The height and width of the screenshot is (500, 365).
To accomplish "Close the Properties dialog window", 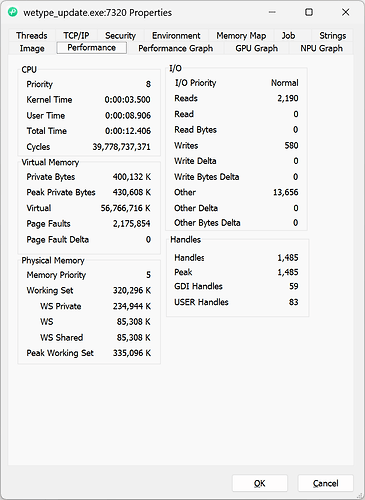I will (346, 12).
